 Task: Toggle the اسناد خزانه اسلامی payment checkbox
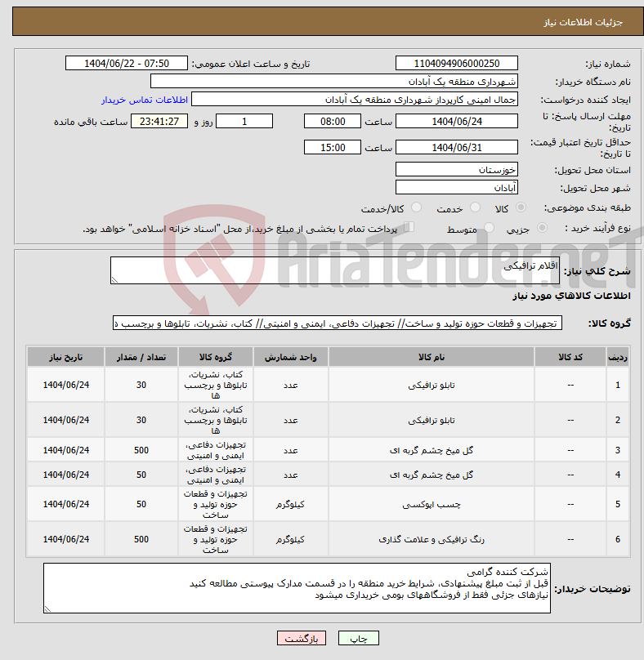(409, 227)
